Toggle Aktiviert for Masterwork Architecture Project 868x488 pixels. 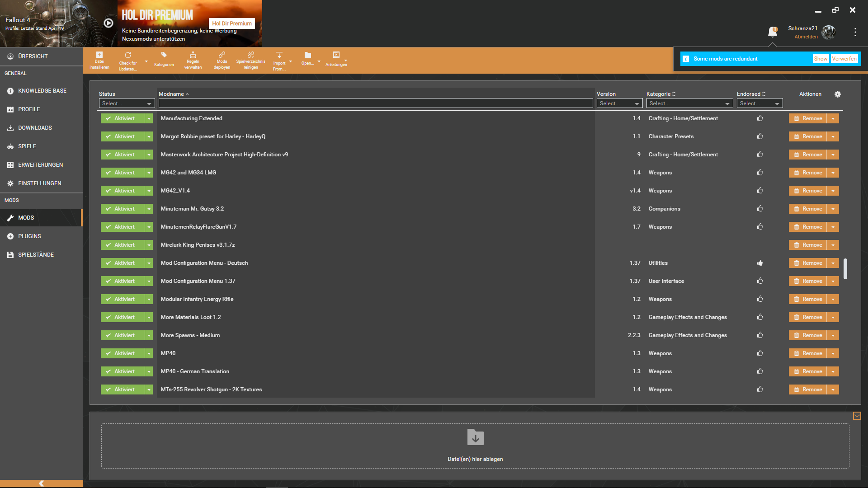123,155
